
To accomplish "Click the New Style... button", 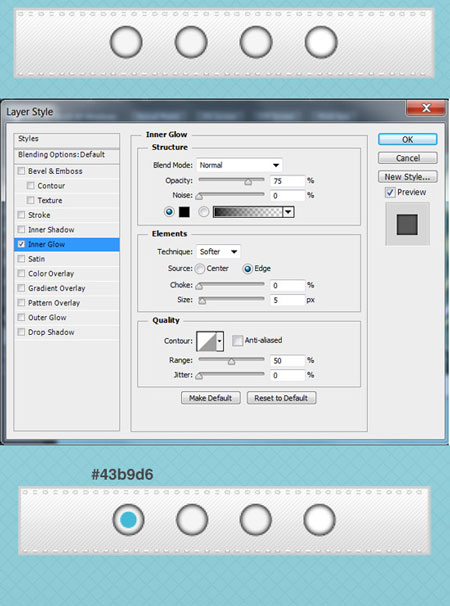I will [x=407, y=177].
